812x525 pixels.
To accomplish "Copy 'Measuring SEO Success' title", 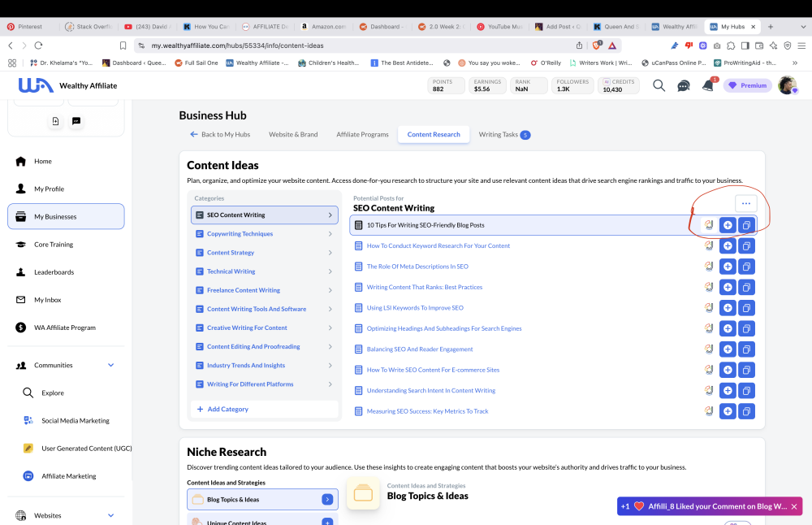I will click(746, 411).
